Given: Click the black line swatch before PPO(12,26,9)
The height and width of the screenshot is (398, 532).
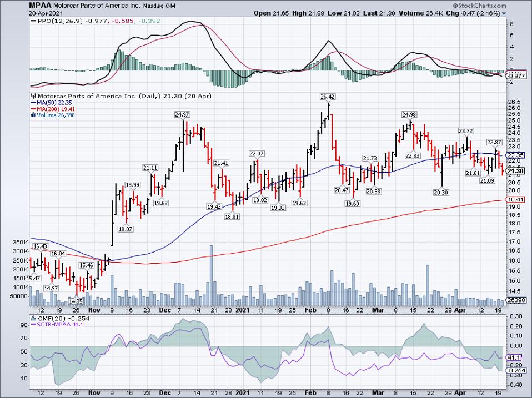Looking at the screenshot, I should coord(33,21).
